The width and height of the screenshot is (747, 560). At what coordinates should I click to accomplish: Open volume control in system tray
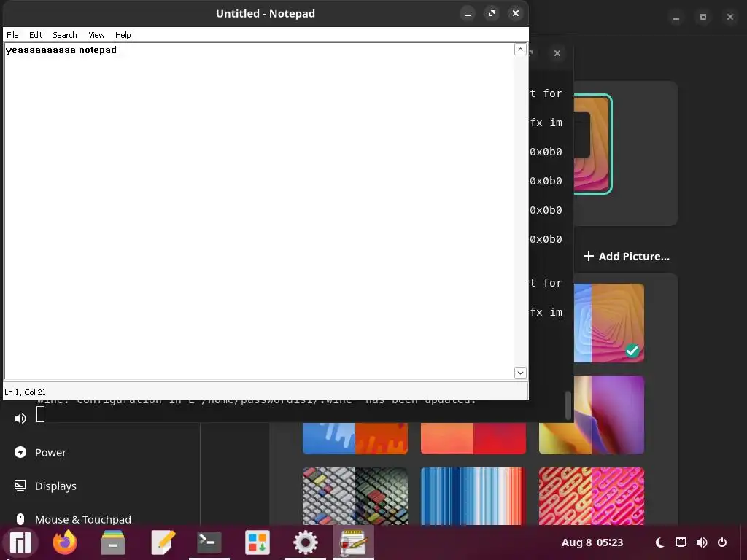(702, 542)
